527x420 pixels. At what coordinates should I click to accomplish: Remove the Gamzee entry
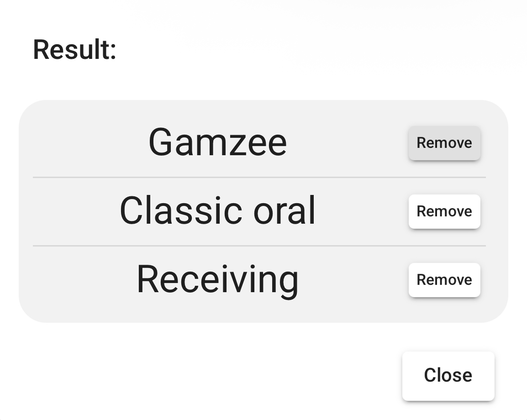pyautogui.click(x=444, y=143)
